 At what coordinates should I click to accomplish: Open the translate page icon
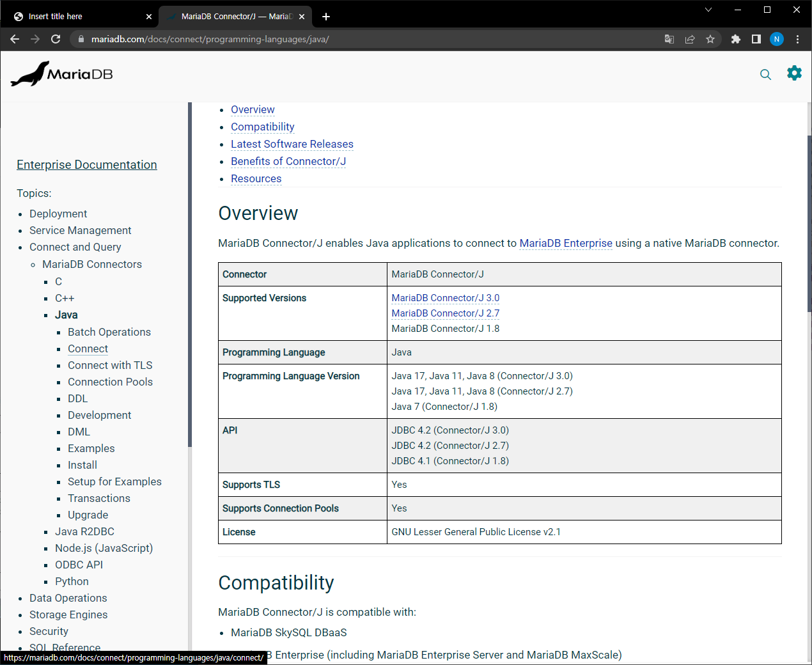point(669,39)
